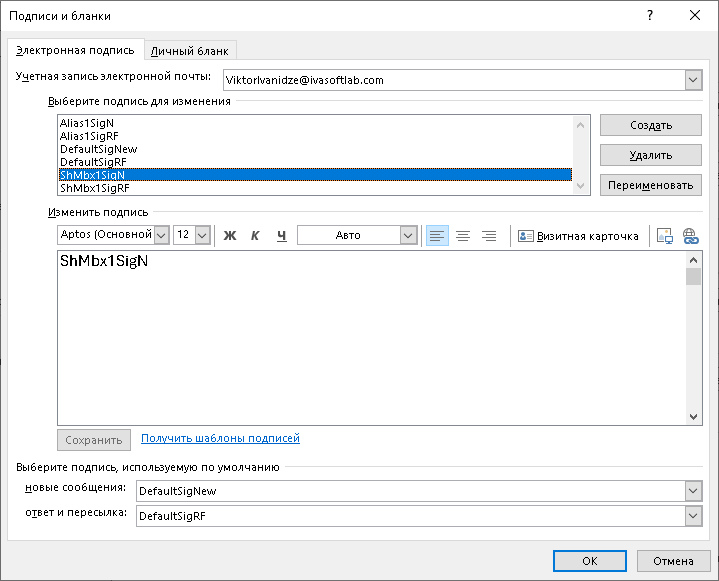Click the editor scrollbar down arrow
The height and width of the screenshot is (581, 719).
693,416
